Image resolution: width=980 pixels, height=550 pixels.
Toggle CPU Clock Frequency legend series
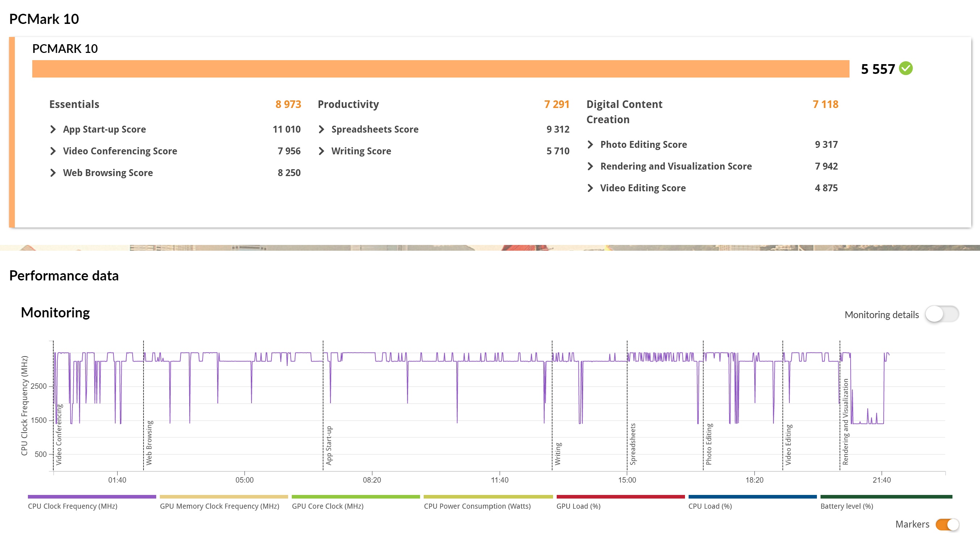[92, 503]
